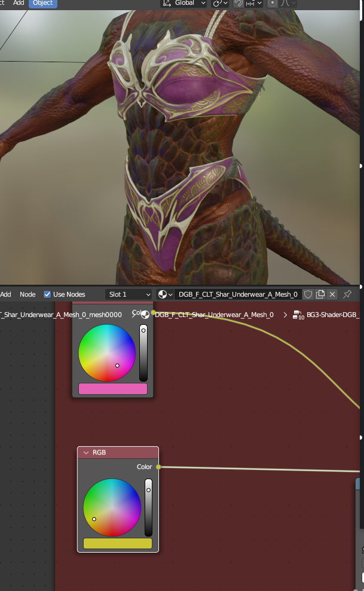
Task: Click the RGB node title header
Action: click(x=118, y=452)
